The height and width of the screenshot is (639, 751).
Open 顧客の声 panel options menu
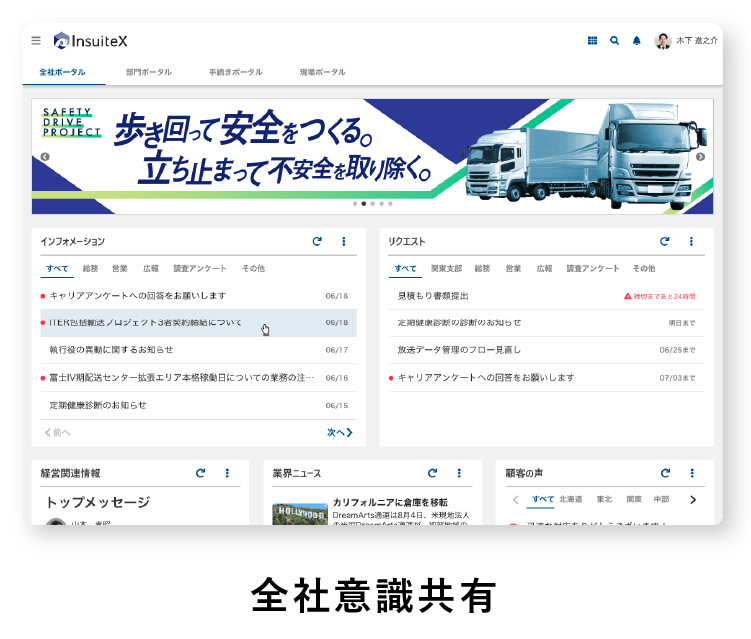click(692, 473)
